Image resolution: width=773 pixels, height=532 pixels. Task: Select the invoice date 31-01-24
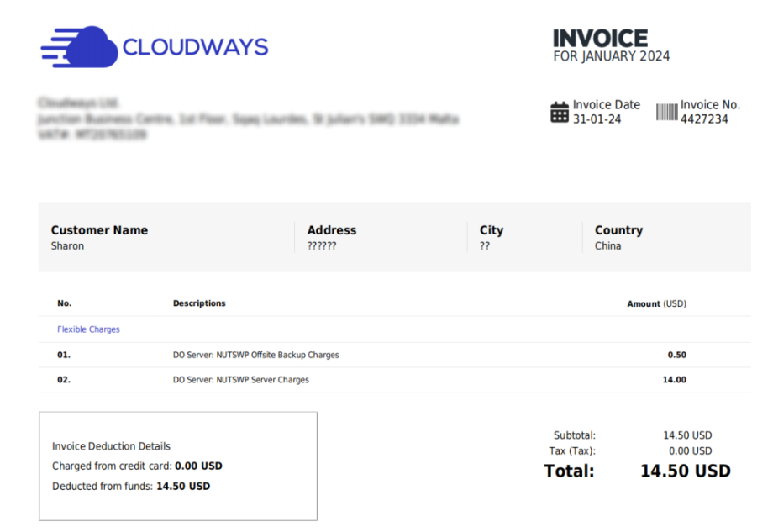[597, 119]
